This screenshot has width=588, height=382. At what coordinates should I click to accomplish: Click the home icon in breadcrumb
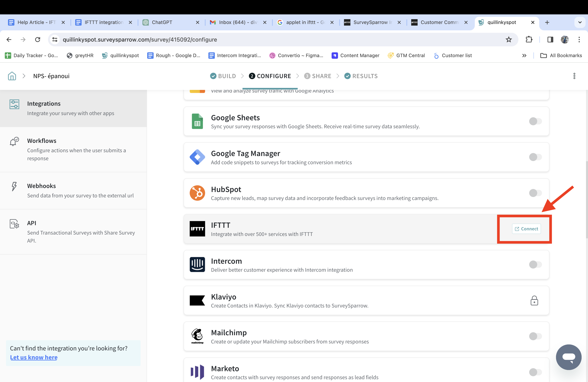[x=12, y=76]
